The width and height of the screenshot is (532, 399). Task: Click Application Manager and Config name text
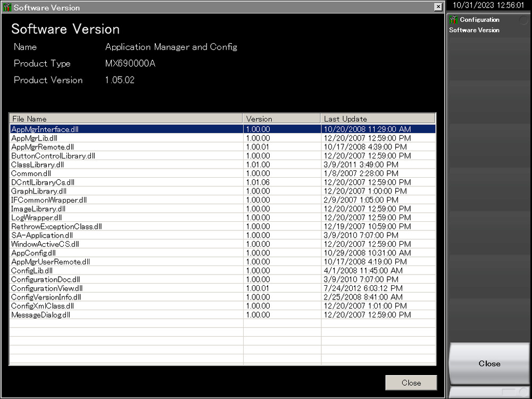(x=171, y=47)
